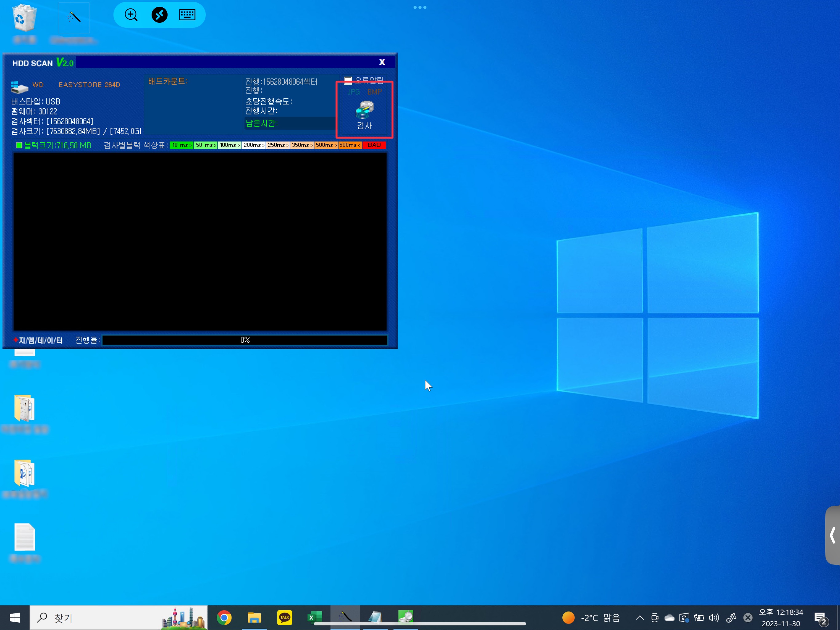Open Excel from the taskbar
The height and width of the screenshot is (630, 840).
tap(315, 617)
